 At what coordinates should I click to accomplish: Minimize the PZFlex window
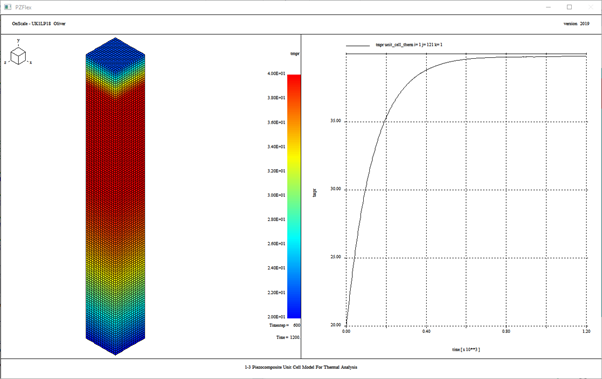548,7
